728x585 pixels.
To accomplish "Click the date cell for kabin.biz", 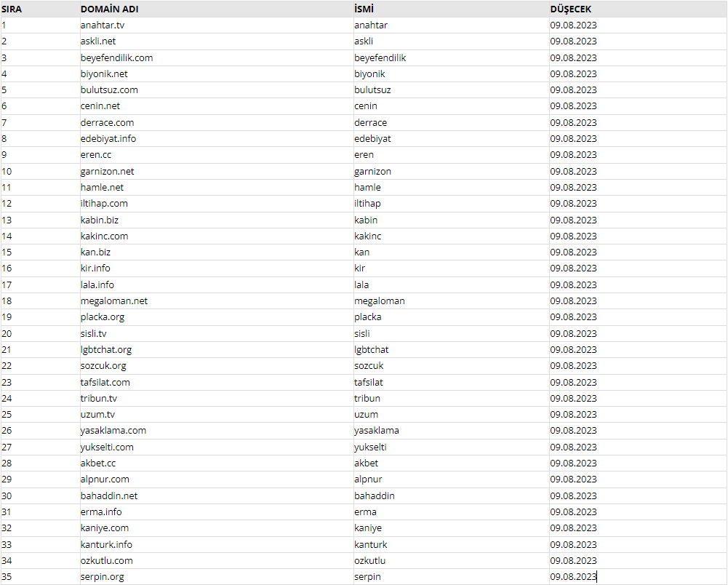I will (573, 220).
